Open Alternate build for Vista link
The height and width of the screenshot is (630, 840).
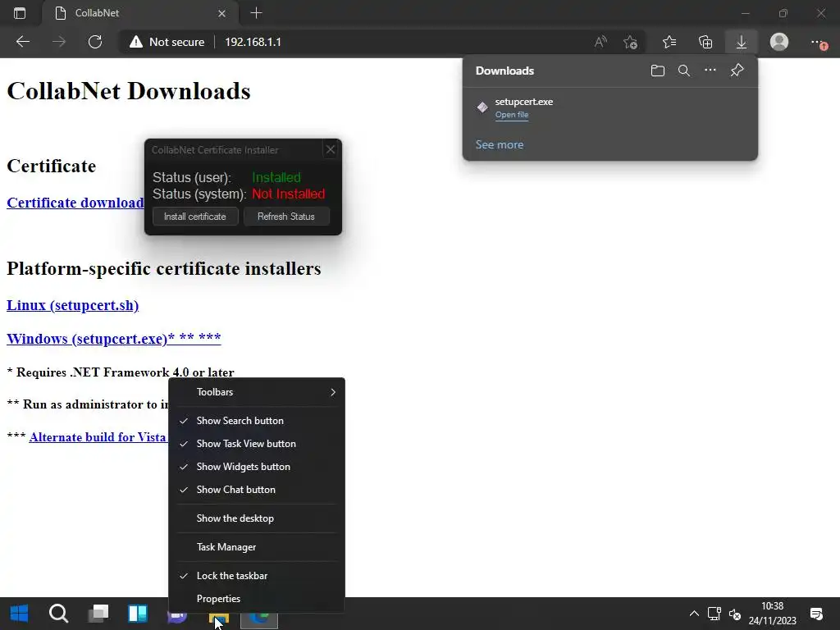click(98, 437)
